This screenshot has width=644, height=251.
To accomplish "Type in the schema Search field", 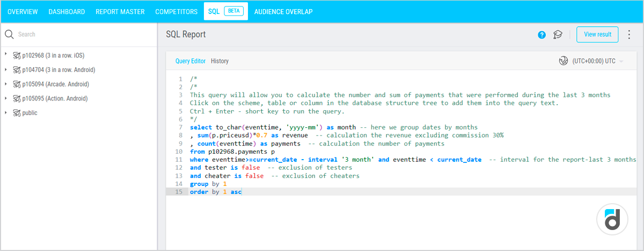I will pos(80,34).
